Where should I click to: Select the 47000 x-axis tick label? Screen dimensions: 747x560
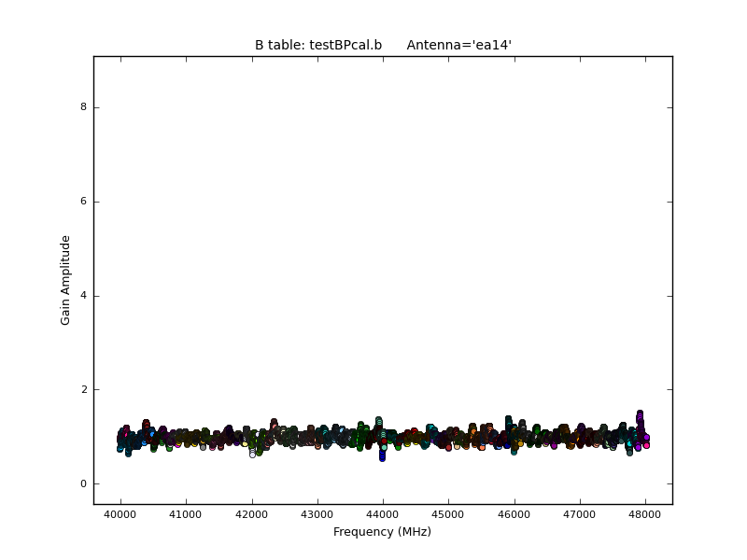coord(580,514)
